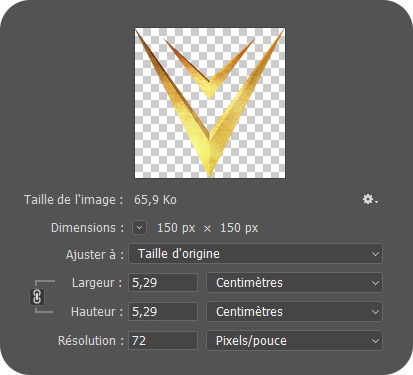Click the Résolution value field

[163, 341]
